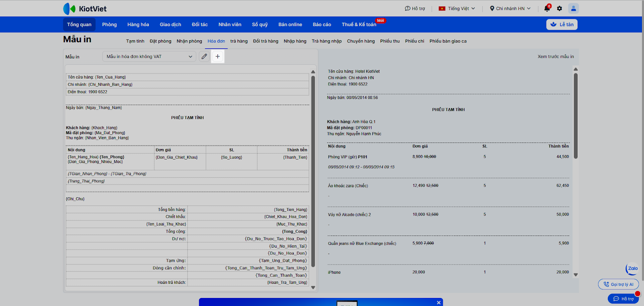Viewport: 644px width, 306px height.
Task: Open the Chi nhánh HN branch selector
Action: (x=510, y=8)
